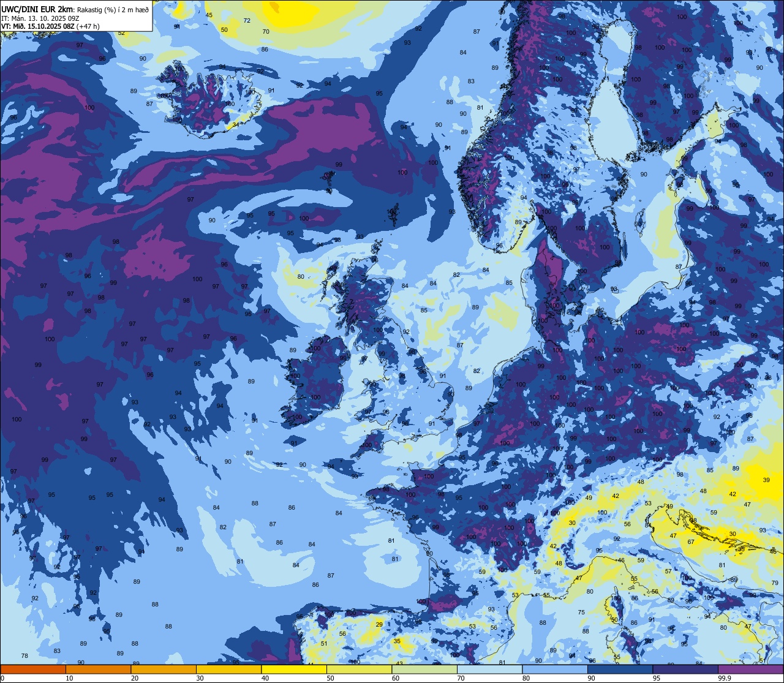
Task: Click the dark orange 0–10 legend swatch
Action: point(33,670)
